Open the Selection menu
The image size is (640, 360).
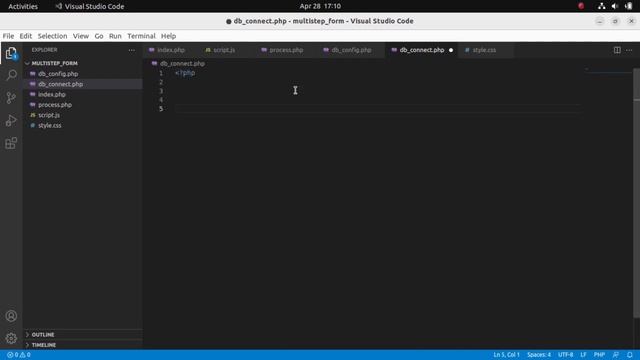pyautogui.click(x=52, y=36)
